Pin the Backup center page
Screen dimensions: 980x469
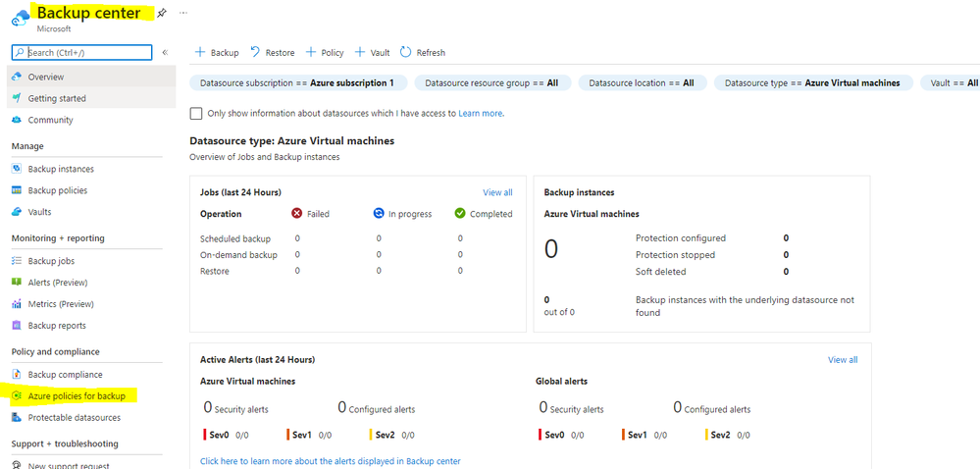(162, 13)
